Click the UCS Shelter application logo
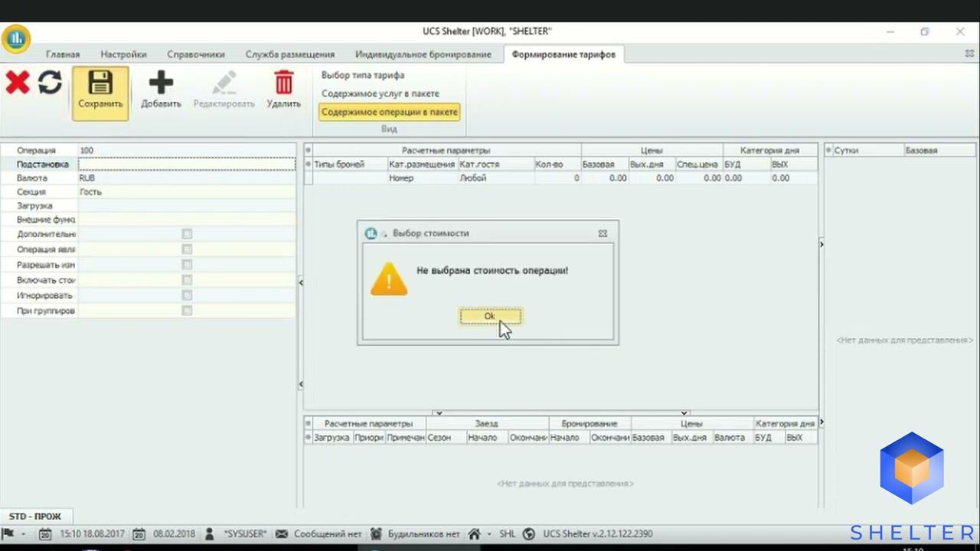Viewport: 980px width, 551px height. point(15,39)
